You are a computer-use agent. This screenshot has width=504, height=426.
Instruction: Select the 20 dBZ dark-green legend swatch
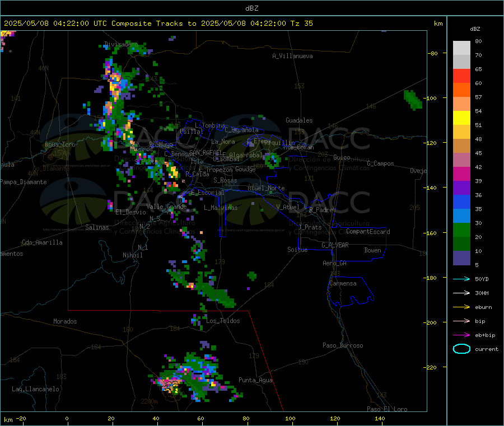(461, 244)
